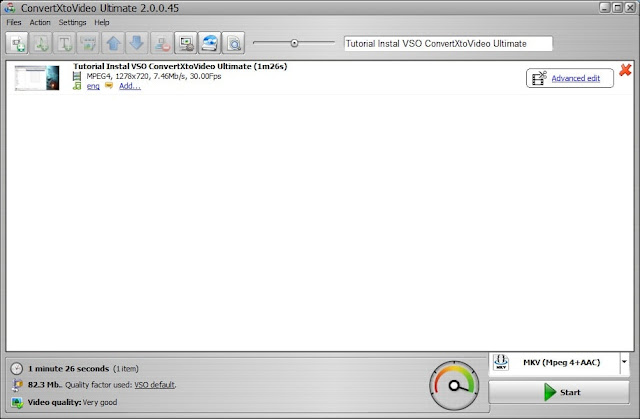The image size is (640, 419).
Task: Click the clock duration icon in status
Action: tap(16, 368)
